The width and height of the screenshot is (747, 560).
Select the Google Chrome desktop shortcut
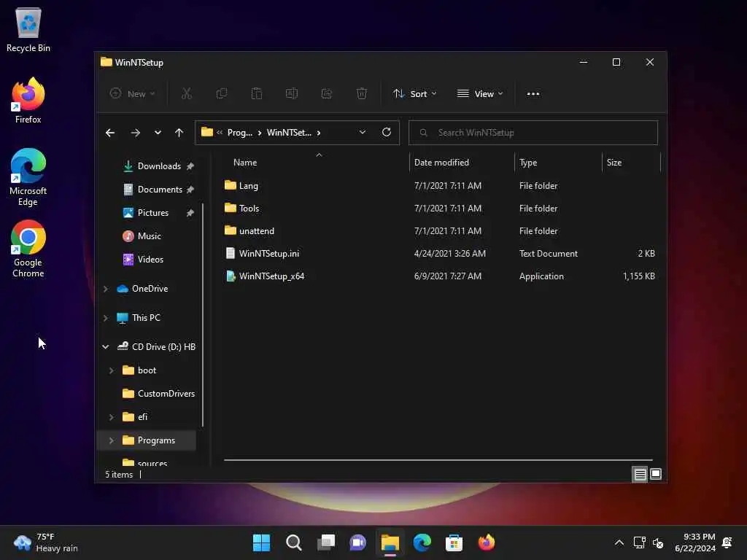[28, 249]
